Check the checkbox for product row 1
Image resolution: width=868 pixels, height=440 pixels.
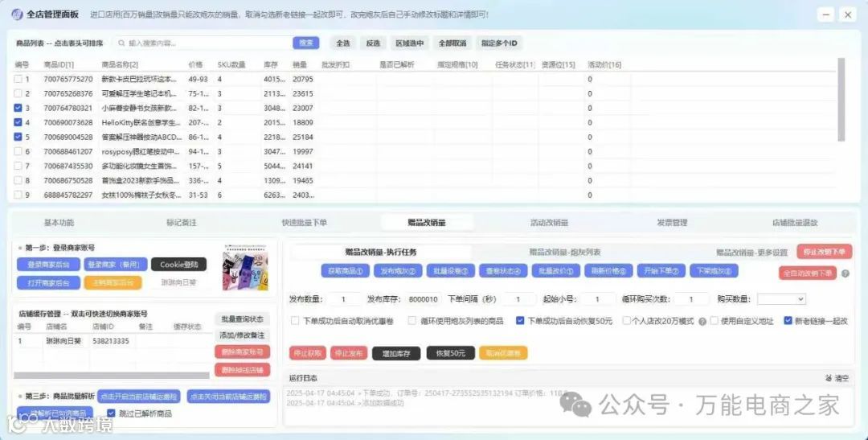click(x=18, y=80)
